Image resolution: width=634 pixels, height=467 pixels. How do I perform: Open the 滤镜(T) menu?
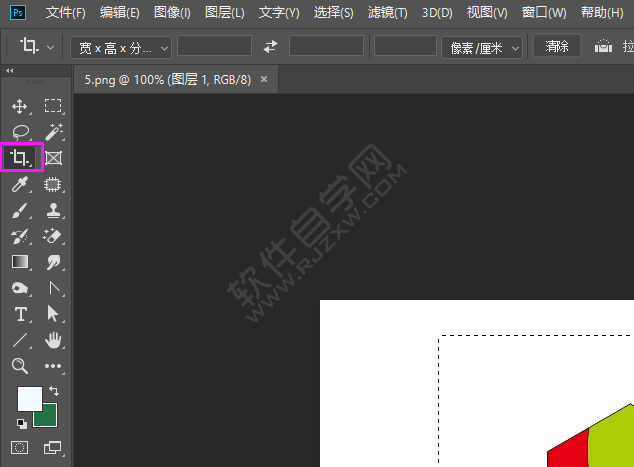387,13
